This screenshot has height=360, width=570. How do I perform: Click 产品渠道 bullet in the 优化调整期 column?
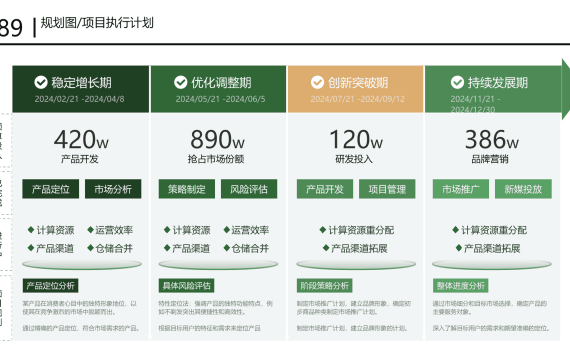tap(187, 248)
